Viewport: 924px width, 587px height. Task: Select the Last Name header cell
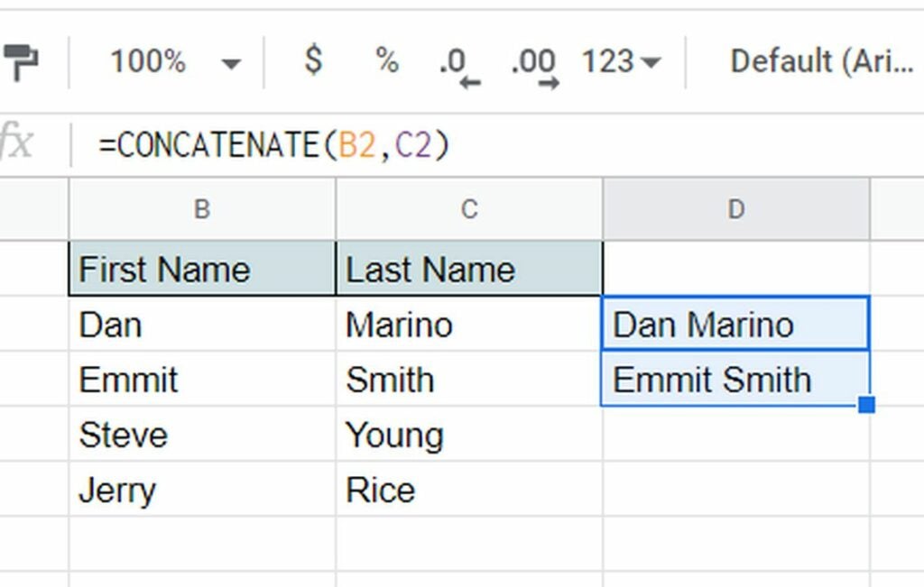tap(469, 269)
